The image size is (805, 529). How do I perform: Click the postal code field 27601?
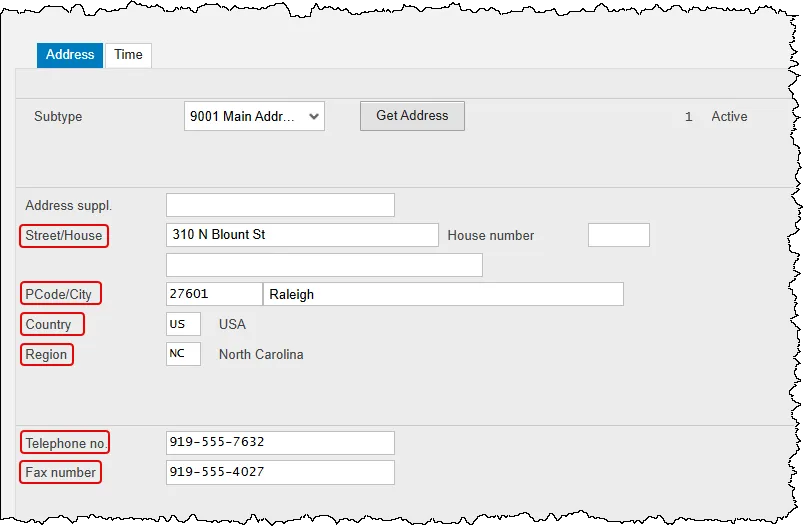214,294
